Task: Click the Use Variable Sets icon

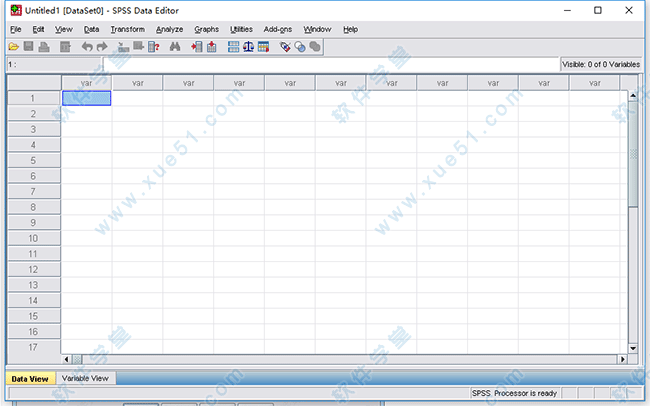Action: point(300,47)
